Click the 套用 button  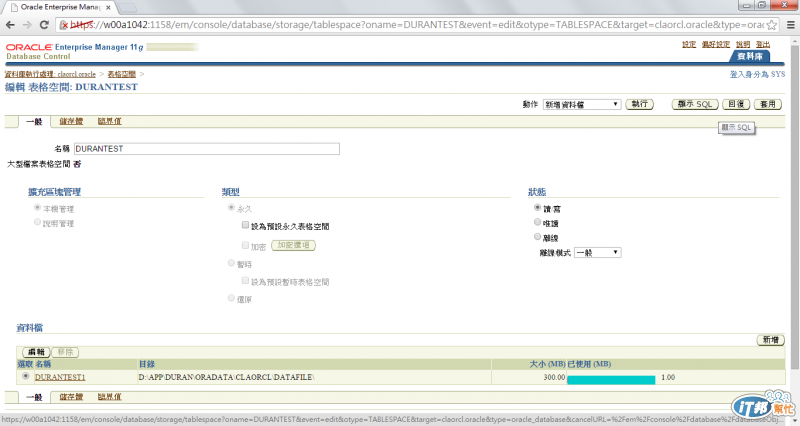pos(767,104)
